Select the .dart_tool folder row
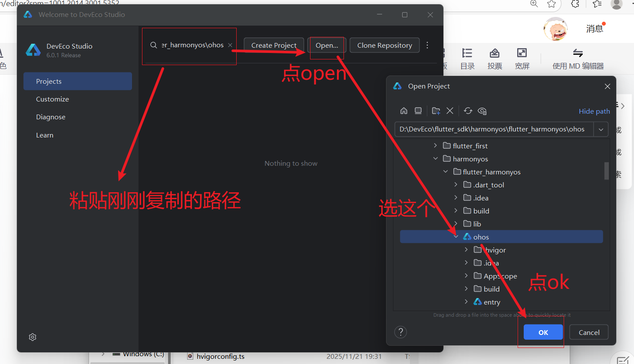 coord(502,185)
